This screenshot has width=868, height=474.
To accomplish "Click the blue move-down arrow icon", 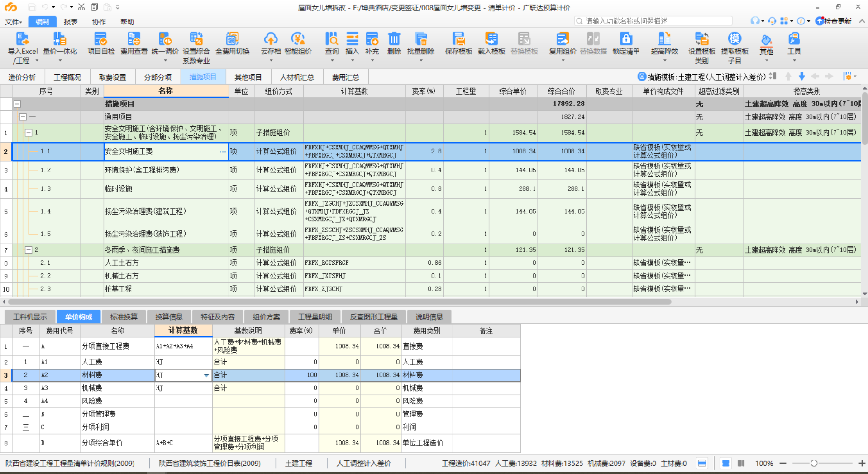I will click(801, 76).
